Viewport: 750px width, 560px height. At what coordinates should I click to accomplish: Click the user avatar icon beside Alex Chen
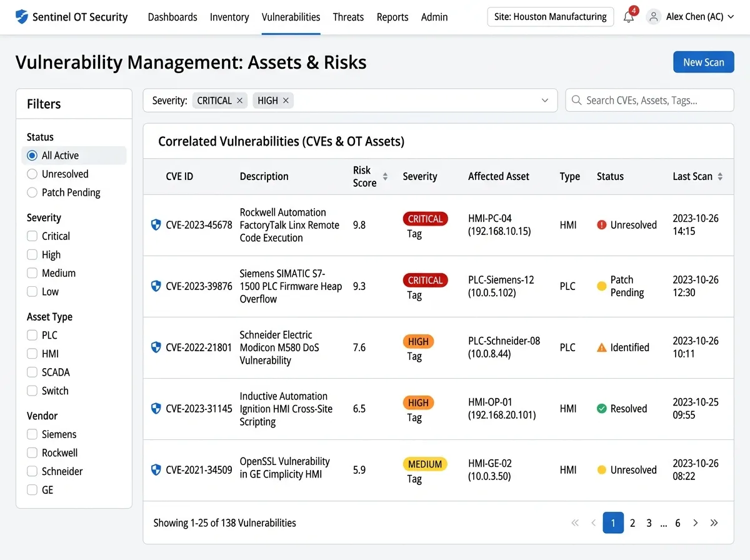(654, 17)
